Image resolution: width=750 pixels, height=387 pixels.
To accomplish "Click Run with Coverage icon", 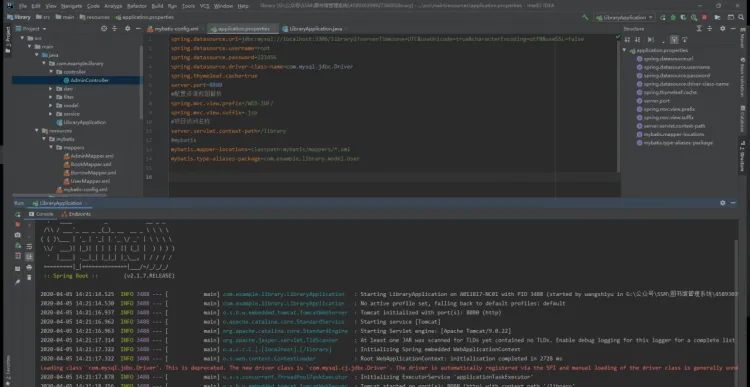I will click(x=683, y=17).
